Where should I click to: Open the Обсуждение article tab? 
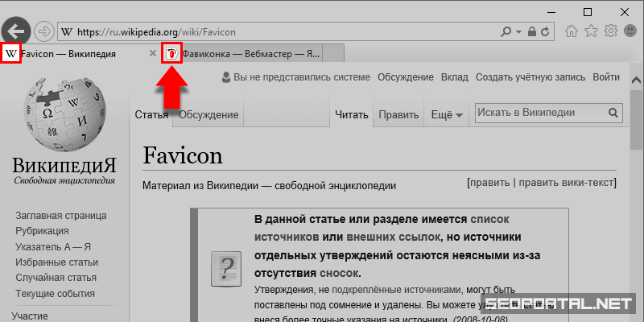[208, 115]
